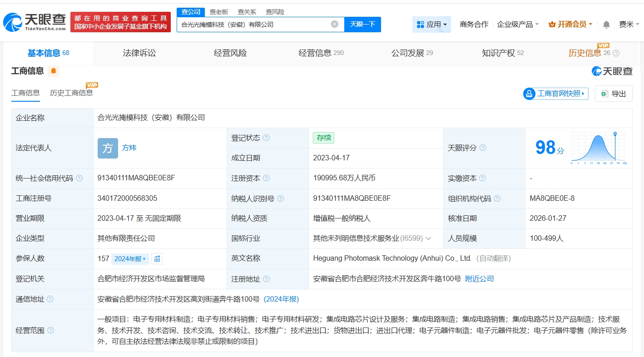This screenshot has width=644, height=357.
Task: Click help icon next to 经营范围
Action: coord(50,330)
